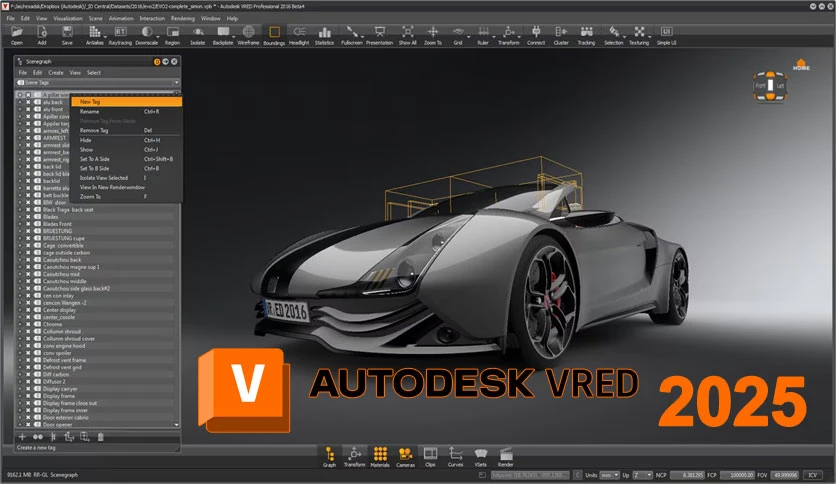
Task: Click the Front face of view cube
Action: coord(760,85)
